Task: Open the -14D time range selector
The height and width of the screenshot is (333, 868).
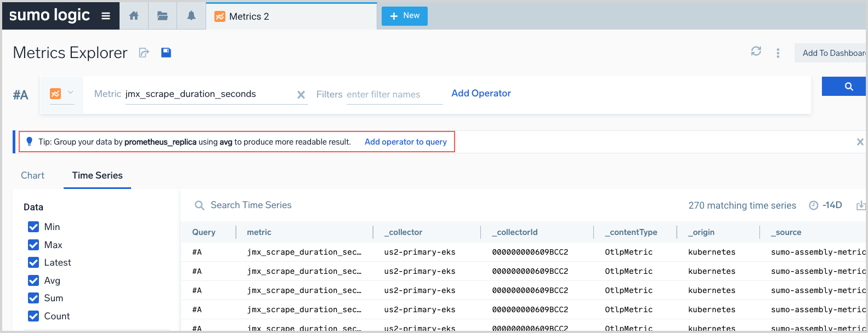Action: tap(826, 205)
